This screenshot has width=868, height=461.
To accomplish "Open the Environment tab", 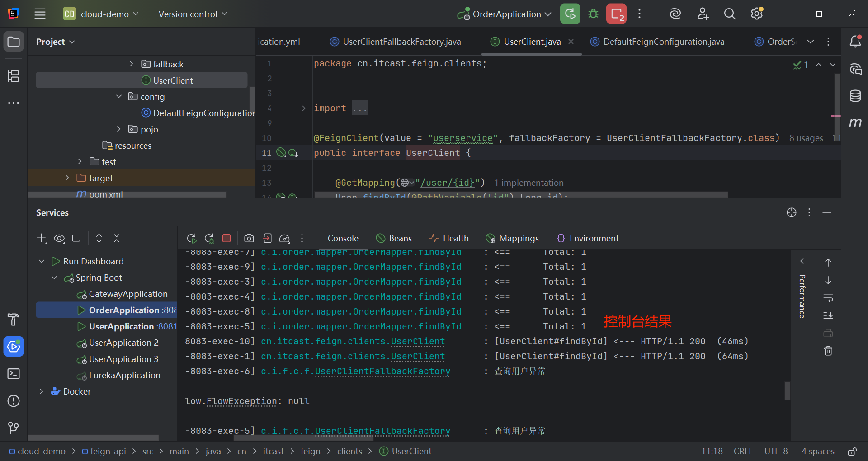I will [588, 238].
